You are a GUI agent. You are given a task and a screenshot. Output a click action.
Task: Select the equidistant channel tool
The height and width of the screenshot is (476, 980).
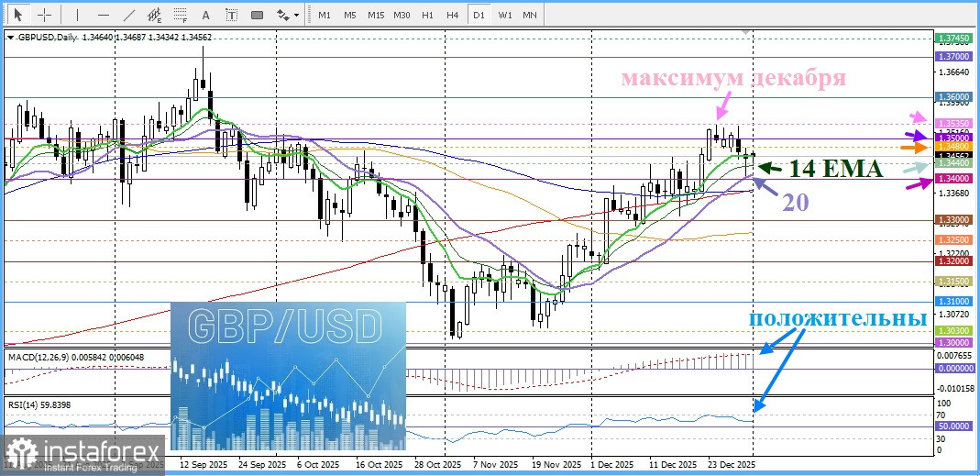pyautogui.click(x=155, y=15)
